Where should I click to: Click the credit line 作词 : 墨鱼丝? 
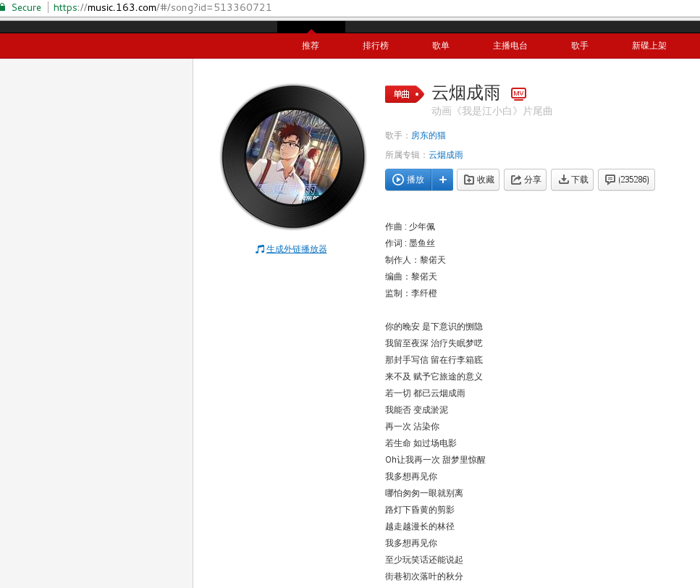(x=410, y=243)
